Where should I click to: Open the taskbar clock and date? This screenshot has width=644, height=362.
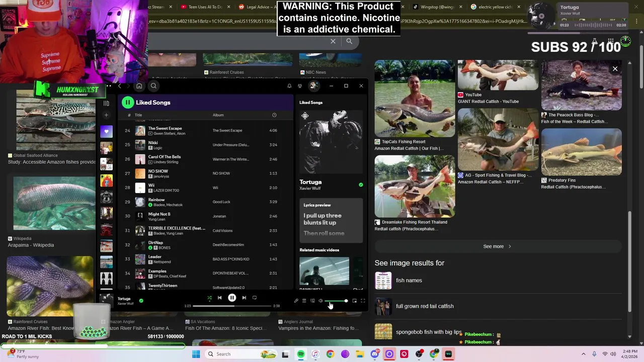630,354
